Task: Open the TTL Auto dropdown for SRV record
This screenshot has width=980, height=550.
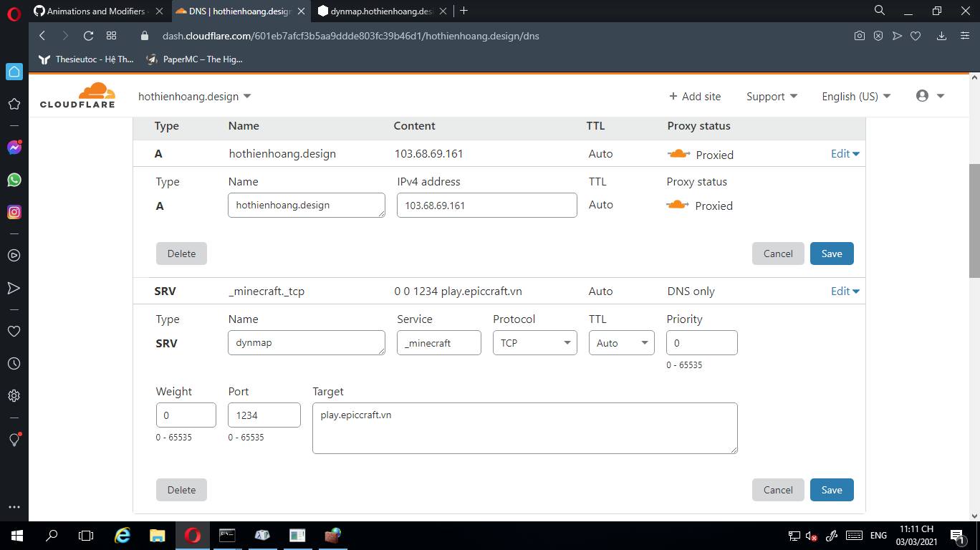Action: click(x=622, y=343)
